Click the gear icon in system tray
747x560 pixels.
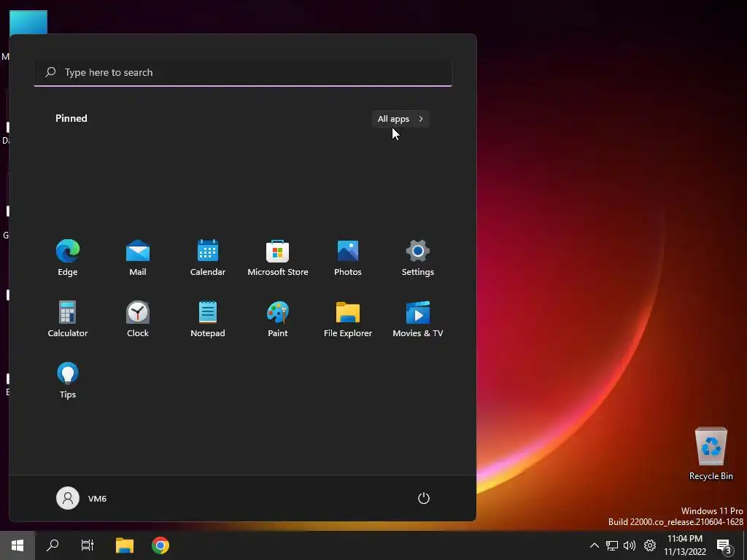coord(650,545)
